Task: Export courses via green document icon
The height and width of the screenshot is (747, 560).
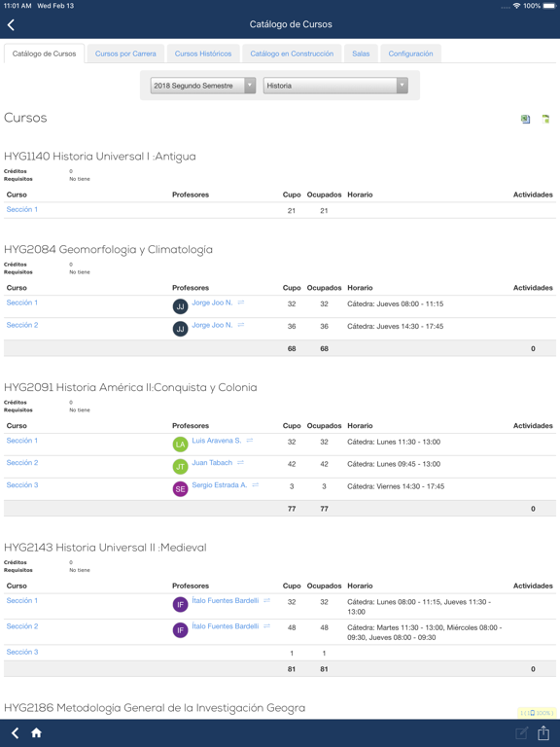Action: [x=545, y=119]
